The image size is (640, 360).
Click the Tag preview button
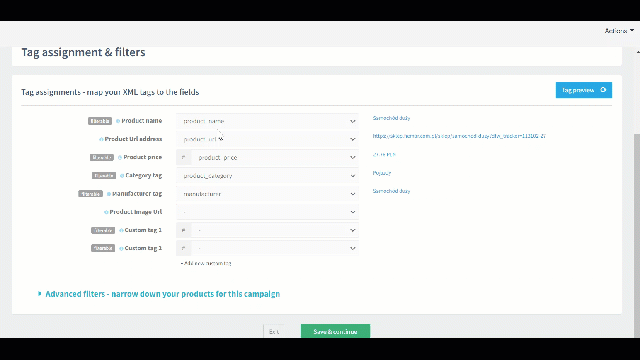click(584, 90)
